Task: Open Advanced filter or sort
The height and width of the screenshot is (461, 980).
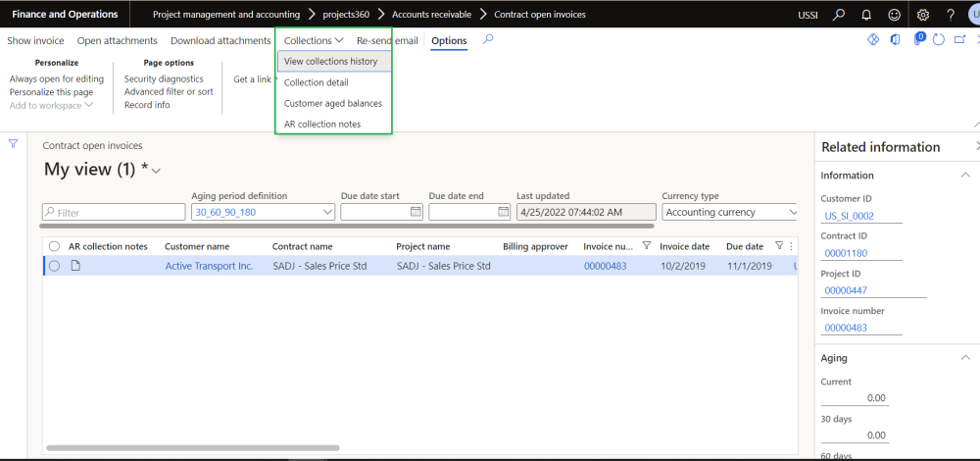Action: coord(169,91)
